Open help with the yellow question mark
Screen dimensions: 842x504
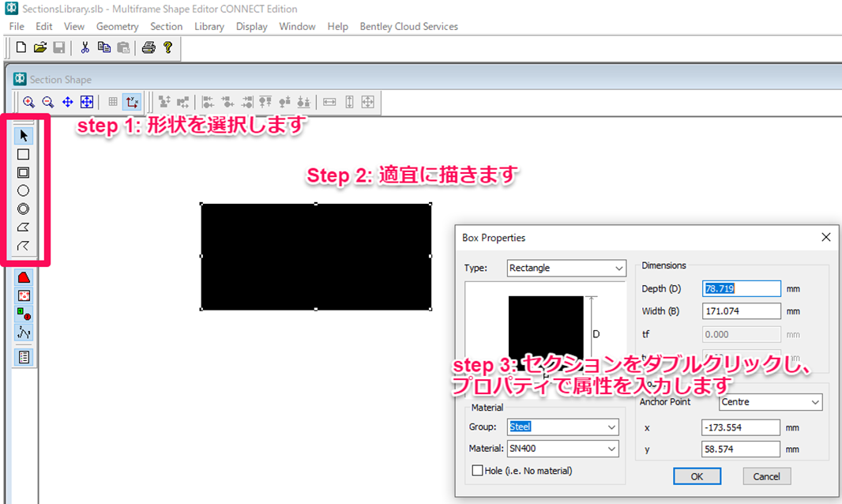[167, 48]
